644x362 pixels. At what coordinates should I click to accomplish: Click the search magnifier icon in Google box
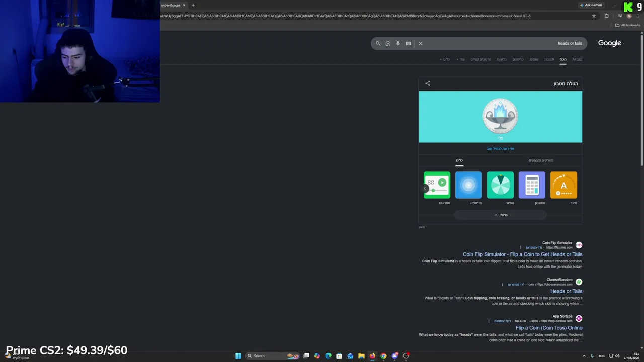pos(378,43)
